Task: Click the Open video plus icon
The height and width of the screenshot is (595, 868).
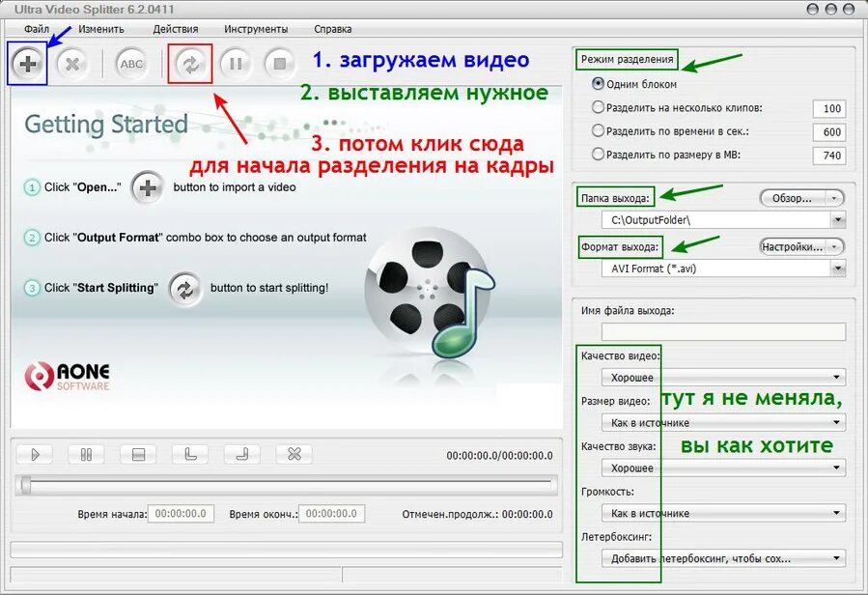Action: point(27,64)
